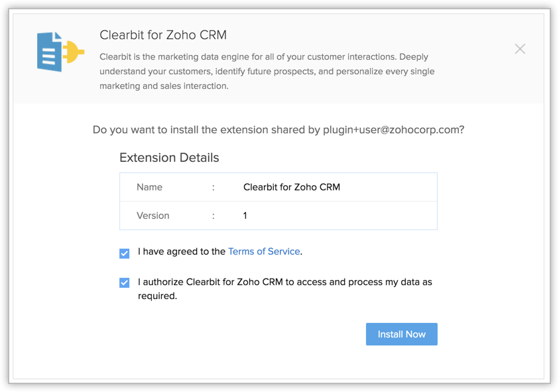Click the dialog title Clearbit for Zoho CRM

(163, 34)
